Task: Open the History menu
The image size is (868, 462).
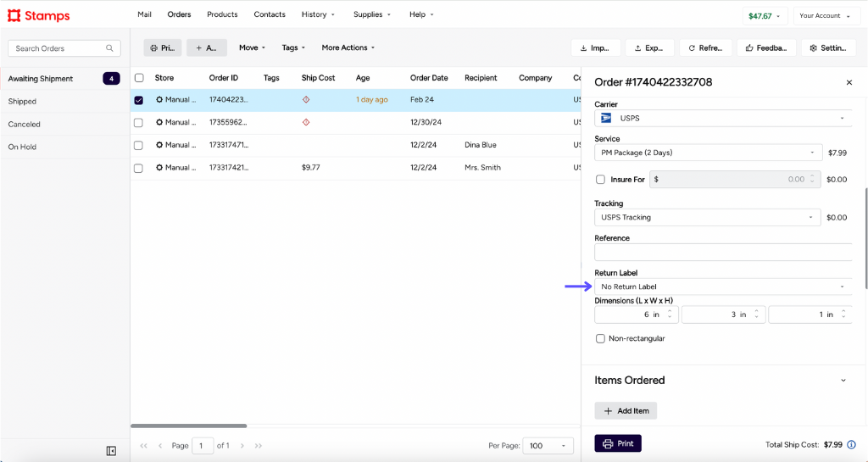Action: point(319,14)
